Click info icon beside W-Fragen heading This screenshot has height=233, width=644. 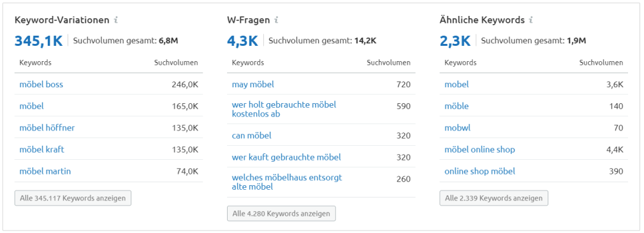[277, 20]
